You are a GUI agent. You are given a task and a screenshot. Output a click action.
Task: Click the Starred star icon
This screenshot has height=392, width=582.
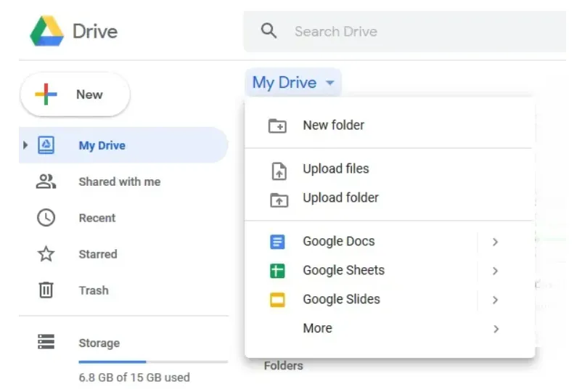pyautogui.click(x=46, y=254)
